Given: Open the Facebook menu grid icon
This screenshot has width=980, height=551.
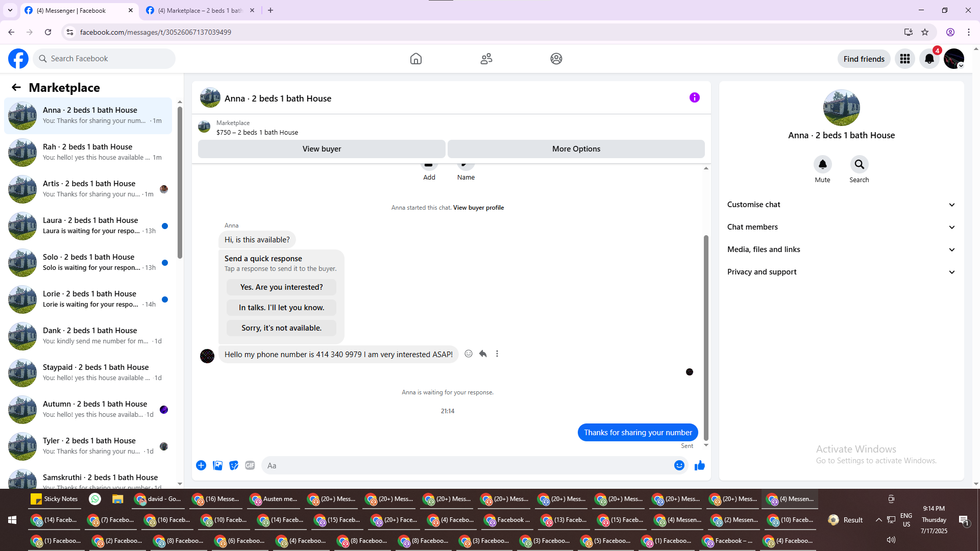Looking at the screenshot, I should (905, 59).
